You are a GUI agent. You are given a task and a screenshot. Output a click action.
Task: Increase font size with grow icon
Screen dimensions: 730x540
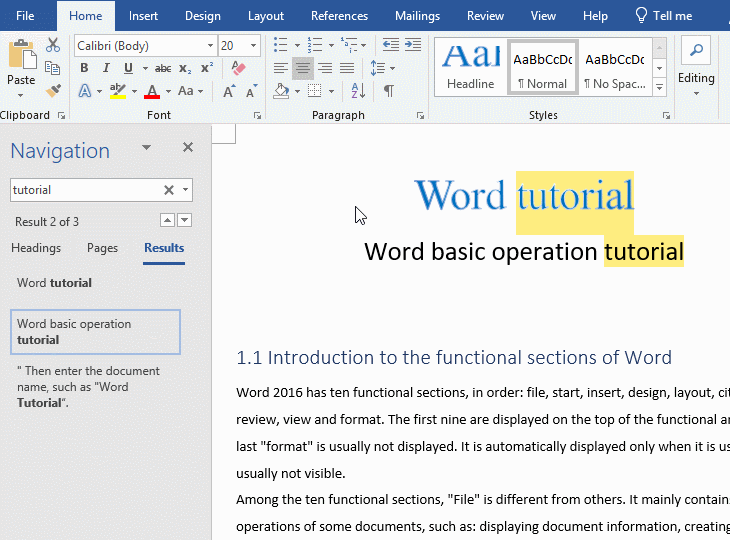pos(229,91)
